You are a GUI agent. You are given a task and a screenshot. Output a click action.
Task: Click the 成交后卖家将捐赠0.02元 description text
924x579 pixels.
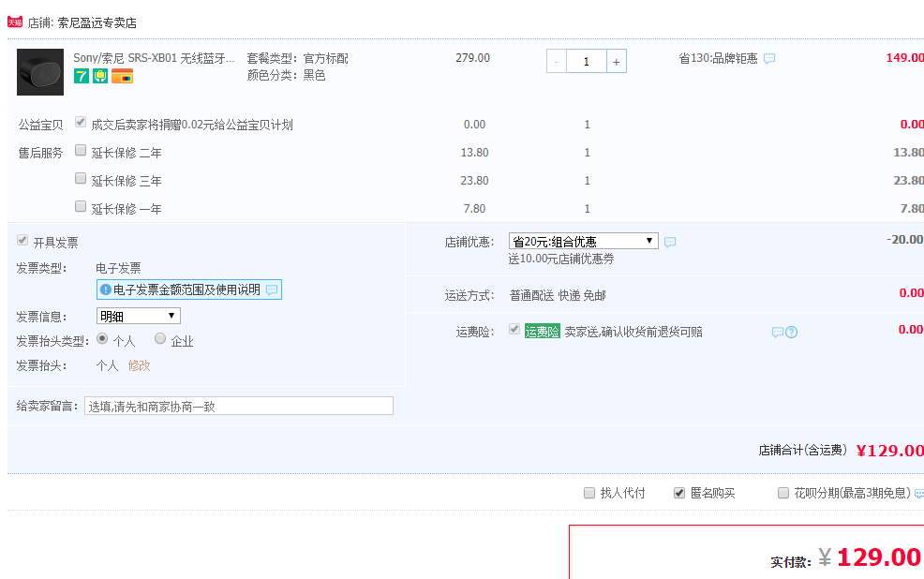tap(192, 125)
